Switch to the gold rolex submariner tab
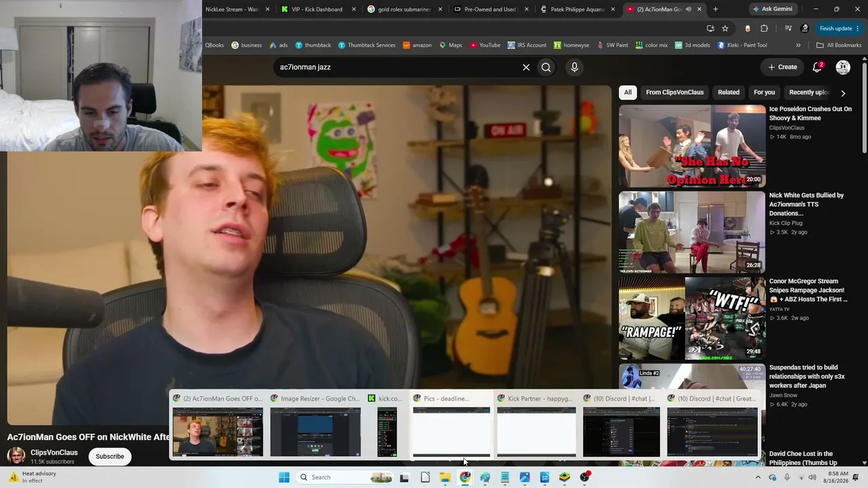Screen dimensions: 868x488 (x=399, y=9)
